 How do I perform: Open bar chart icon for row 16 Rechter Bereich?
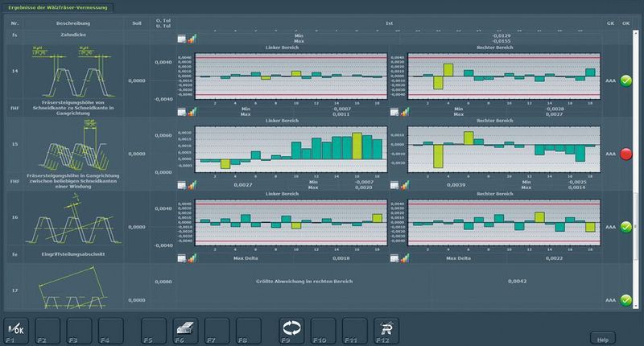405,258
